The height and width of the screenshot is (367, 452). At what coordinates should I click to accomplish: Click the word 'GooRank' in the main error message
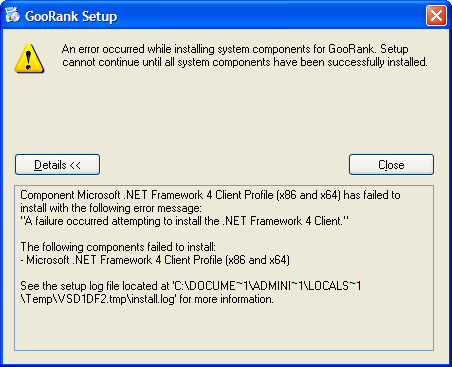coord(351,49)
